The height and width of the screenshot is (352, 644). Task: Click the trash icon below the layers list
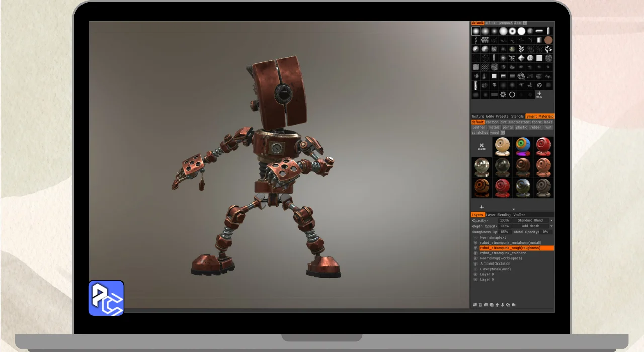click(x=480, y=305)
